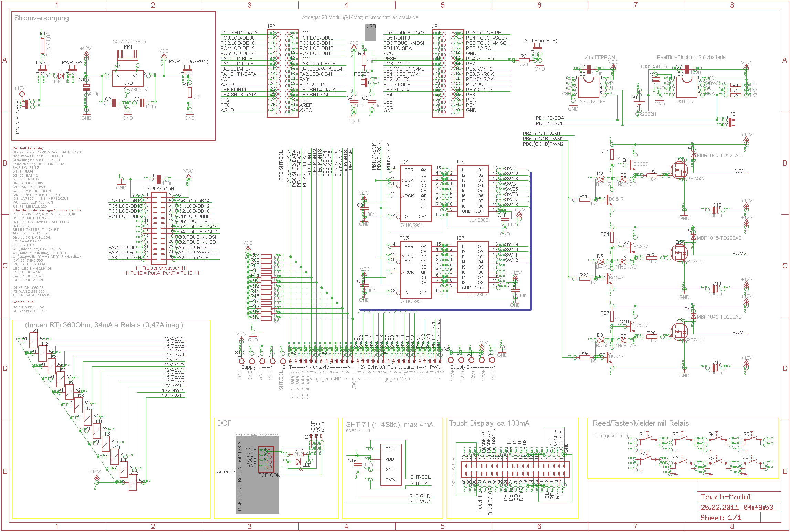Viewport: 790px width, 532px height.
Task: Select the JP2 pin header connector
Action: [x=283, y=73]
